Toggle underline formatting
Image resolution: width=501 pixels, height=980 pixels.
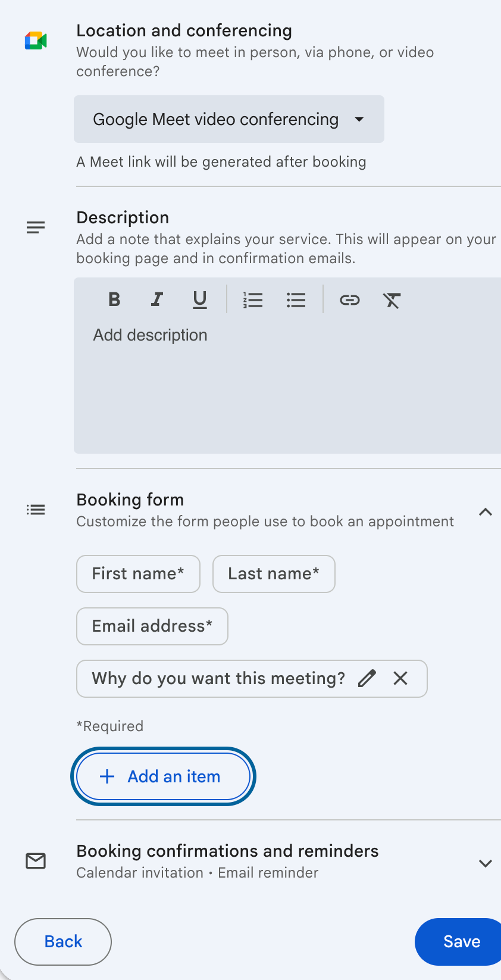click(199, 299)
